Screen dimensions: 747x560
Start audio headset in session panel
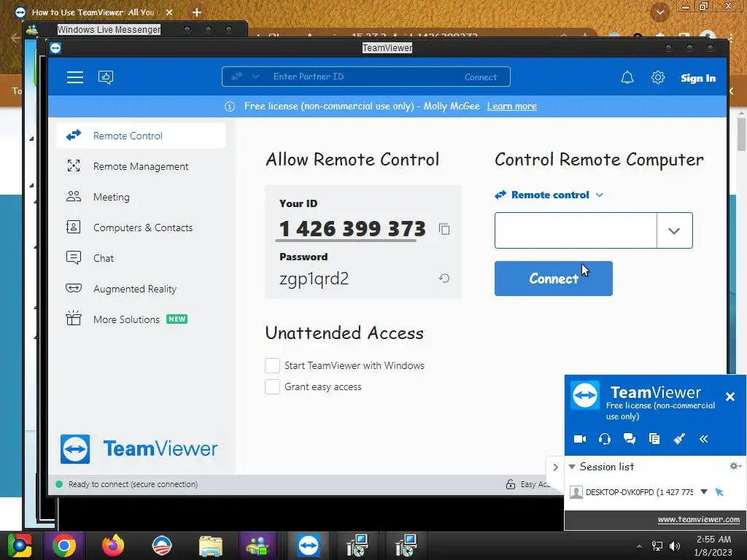[605, 439]
